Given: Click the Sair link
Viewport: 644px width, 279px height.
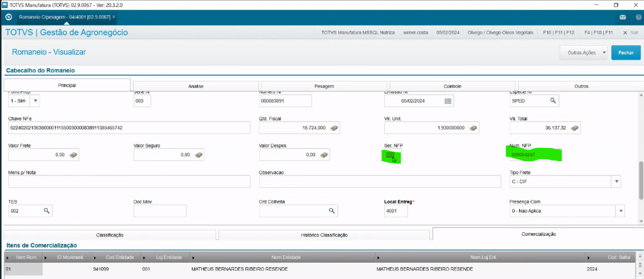Looking at the screenshot, I should [x=631, y=33].
